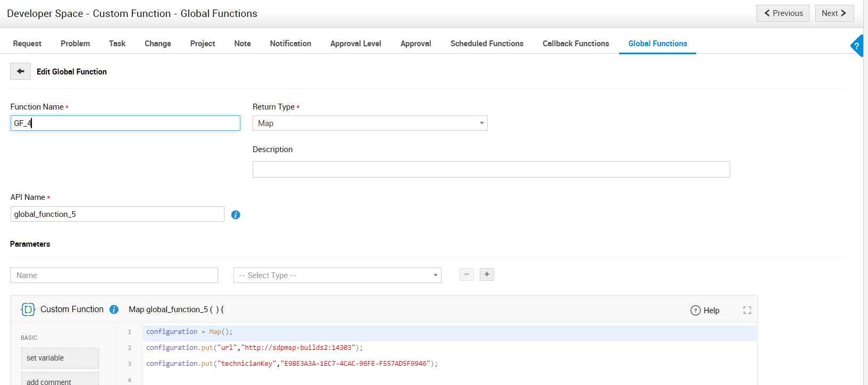The height and width of the screenshot is (385, 868).
Task: Expand the Select Type parameter dropdown
Action: click(337, 275)
